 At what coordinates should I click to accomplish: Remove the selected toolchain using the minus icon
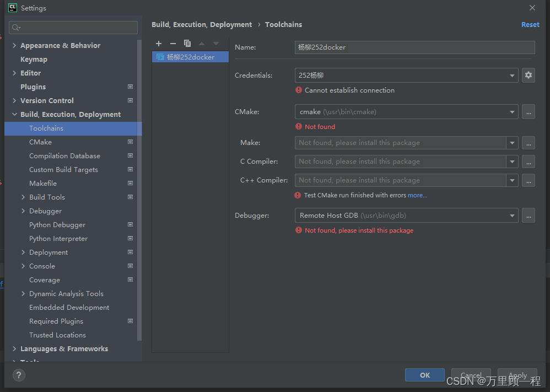point(172,44)
